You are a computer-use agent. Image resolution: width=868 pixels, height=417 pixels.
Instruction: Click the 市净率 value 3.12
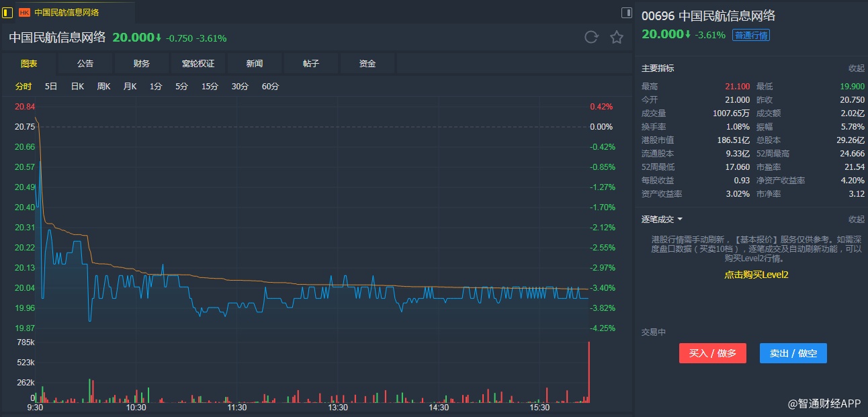[x=857, y=194]
